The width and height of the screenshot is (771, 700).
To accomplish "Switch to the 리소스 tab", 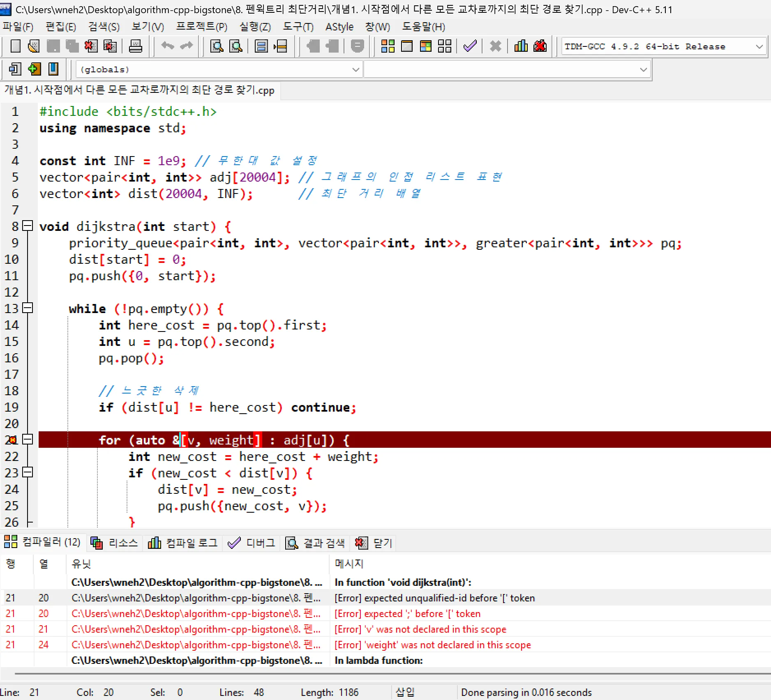I will (115, 543).
